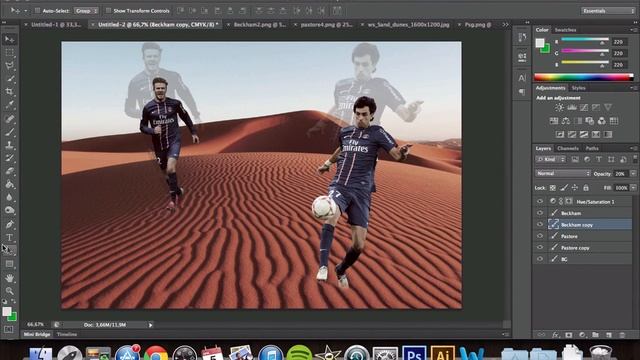
Task: Select the Move tool in the toolbox
Action: (x=9, y=39)
